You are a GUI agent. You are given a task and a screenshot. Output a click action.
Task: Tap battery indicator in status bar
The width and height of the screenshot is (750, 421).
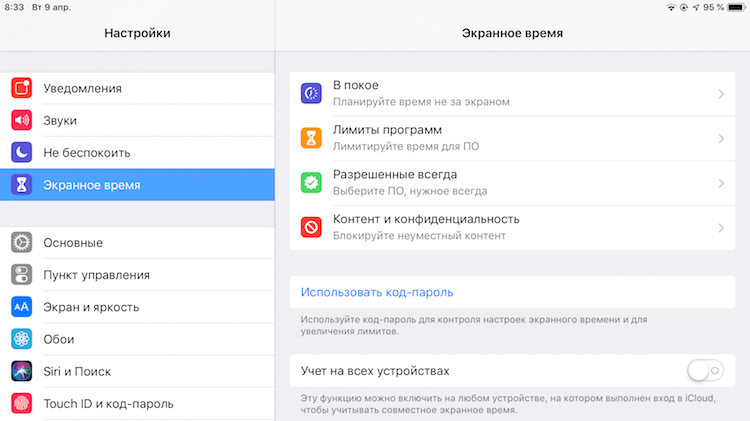click(x=737, y=7)
